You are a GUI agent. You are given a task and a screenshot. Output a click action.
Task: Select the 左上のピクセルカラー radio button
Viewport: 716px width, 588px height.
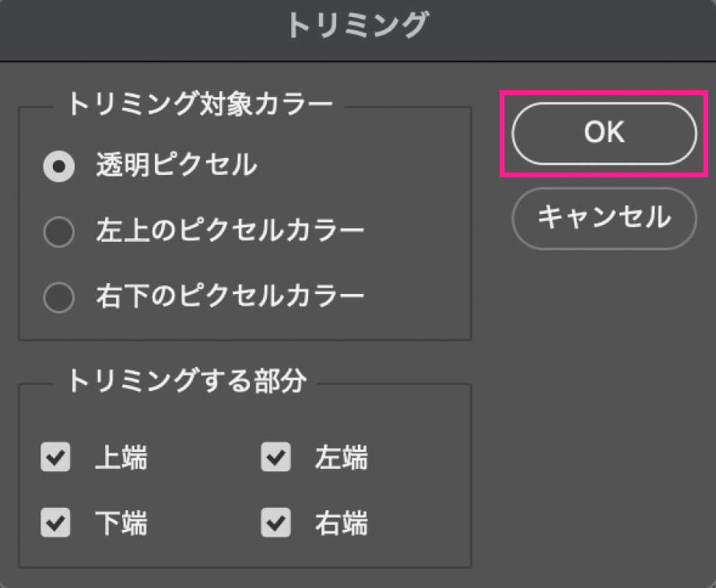pyautogui.click(x=59, y=232)
